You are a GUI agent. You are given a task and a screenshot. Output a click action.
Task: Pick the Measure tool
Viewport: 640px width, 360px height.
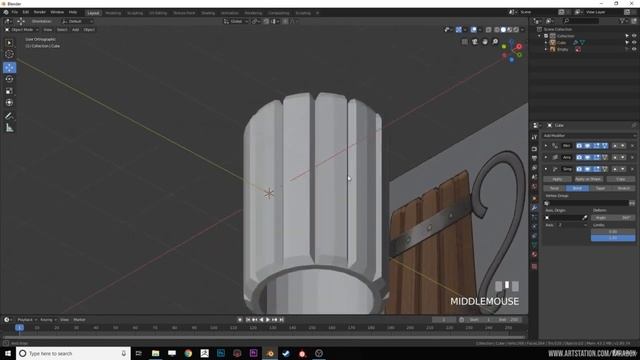coord(9,128)
